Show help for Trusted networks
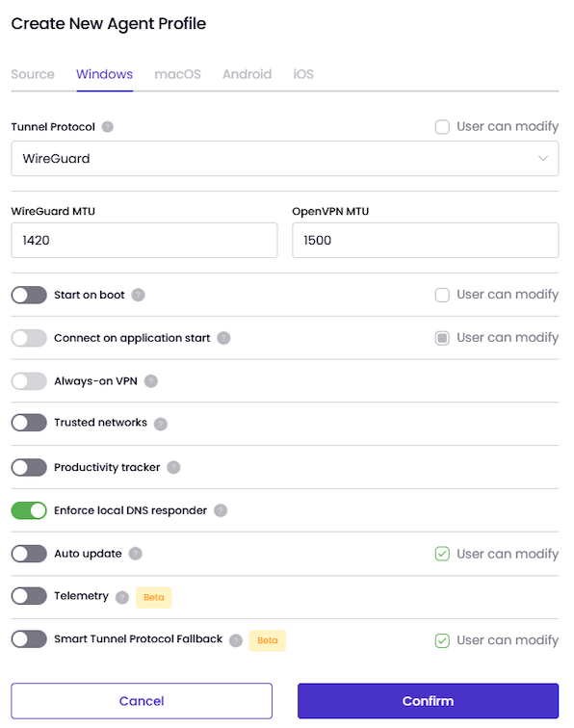 tap(161, 424)
